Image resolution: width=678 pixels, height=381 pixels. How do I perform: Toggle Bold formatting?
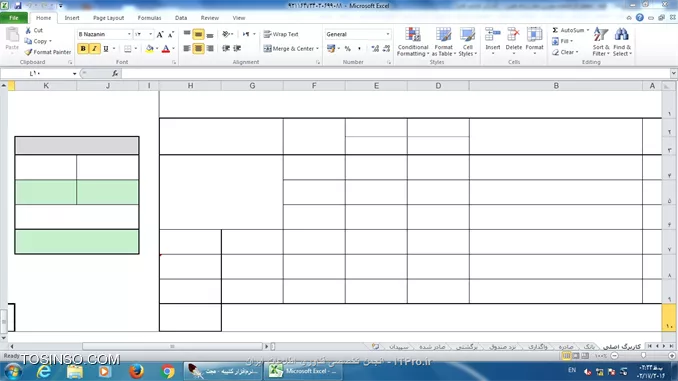coord(83,48)
